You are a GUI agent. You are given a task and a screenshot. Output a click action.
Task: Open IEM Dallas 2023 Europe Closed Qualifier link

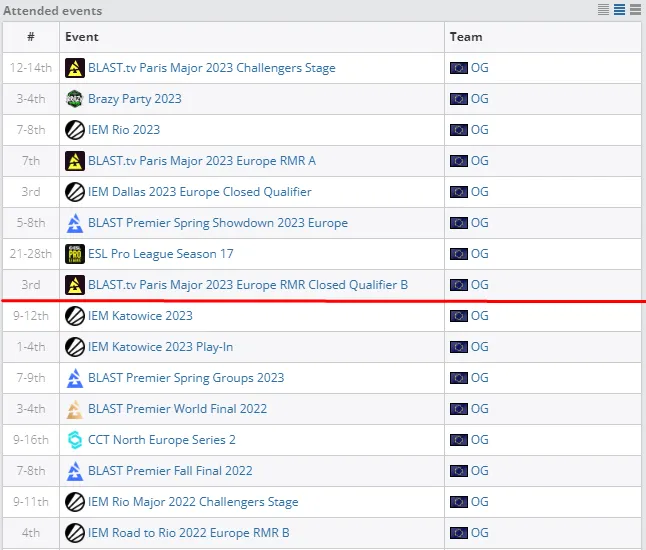tap(200, 192)
